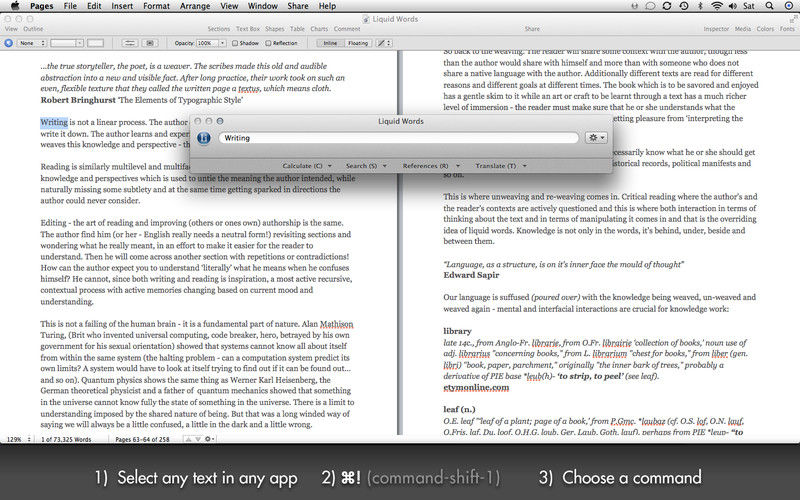Click the Charts toolbar button
Viewport: 800px width, 500px height.
pos(319,29)
